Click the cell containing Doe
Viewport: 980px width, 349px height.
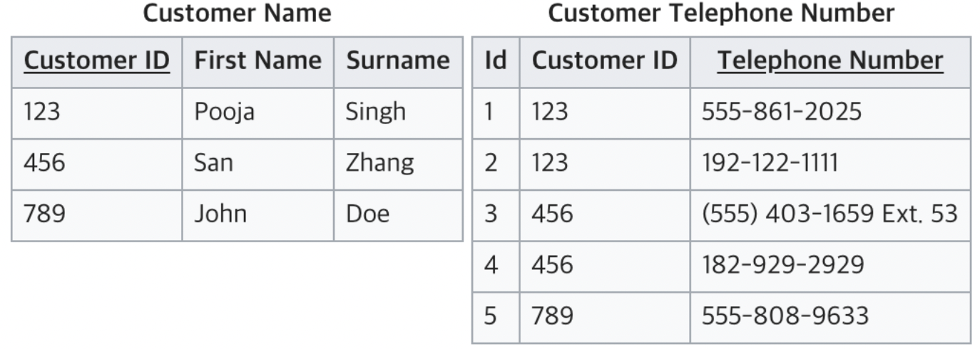pyautogui.click(x=398, y=215)
